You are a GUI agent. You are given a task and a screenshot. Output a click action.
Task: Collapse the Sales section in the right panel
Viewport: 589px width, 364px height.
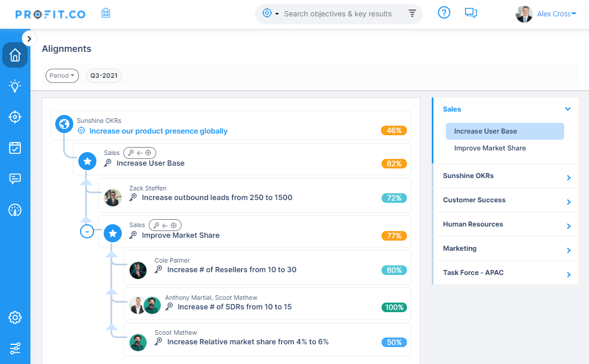click(568, 109)
